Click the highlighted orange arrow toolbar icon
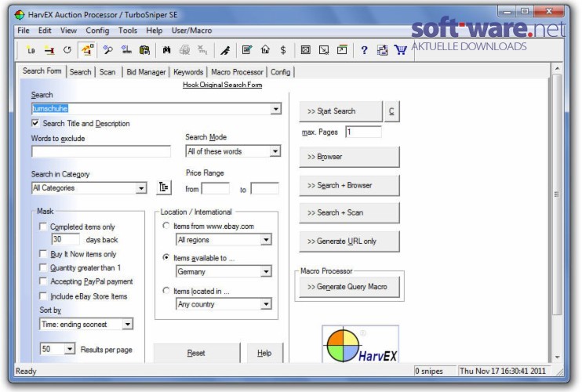582x392 pixels. click(x=87, y=50)
